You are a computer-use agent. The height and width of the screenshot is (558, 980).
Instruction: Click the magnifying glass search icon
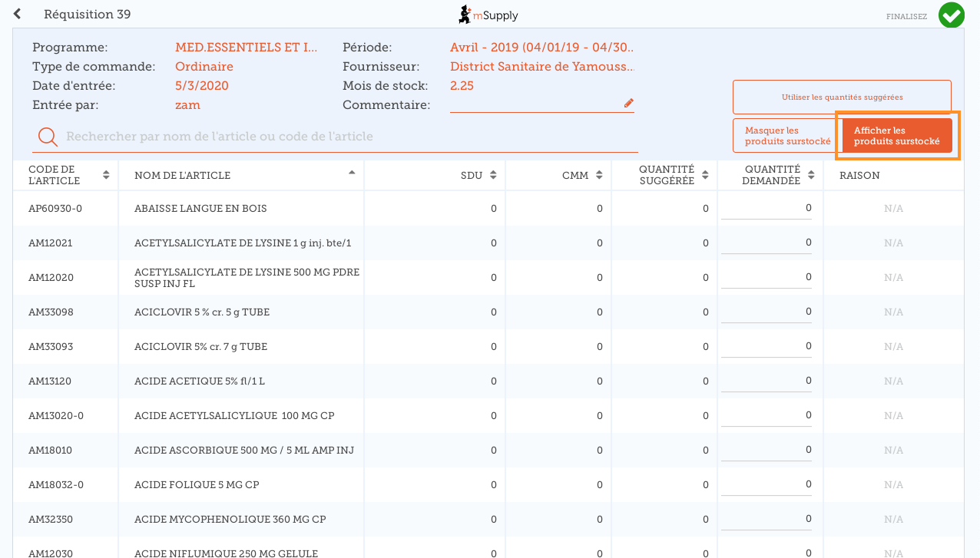[48, 137]
